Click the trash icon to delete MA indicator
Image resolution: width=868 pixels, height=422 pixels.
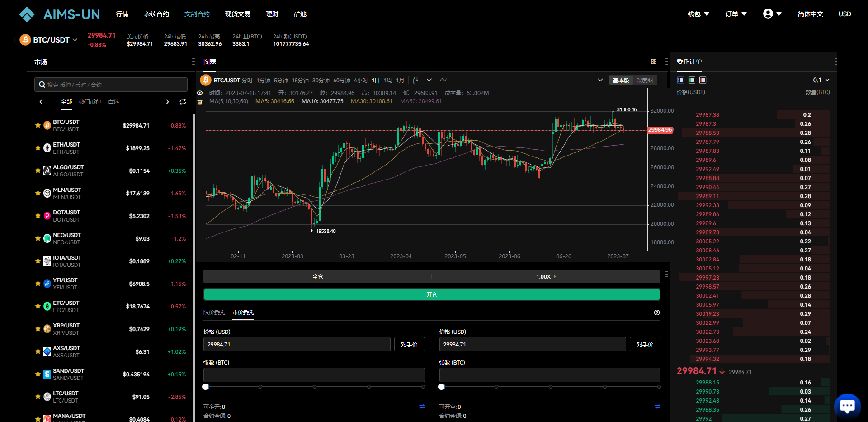pyautogui.click(x=200, y=102)
